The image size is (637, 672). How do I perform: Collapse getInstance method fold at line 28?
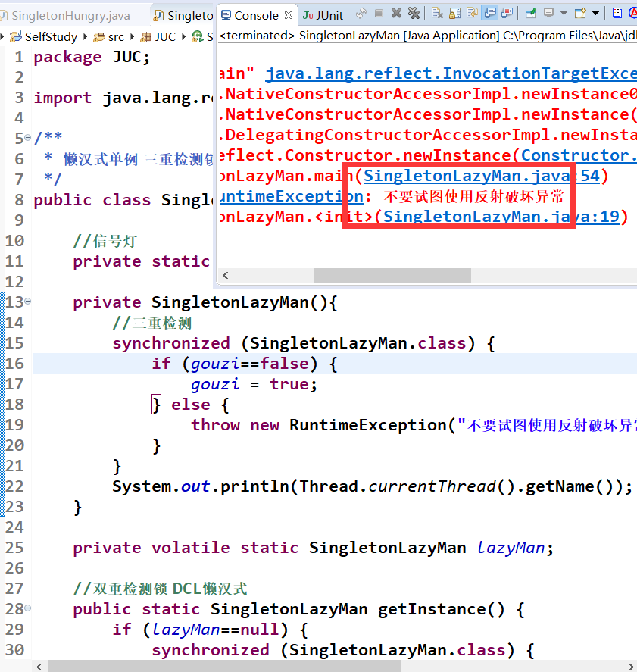point(28,608)
